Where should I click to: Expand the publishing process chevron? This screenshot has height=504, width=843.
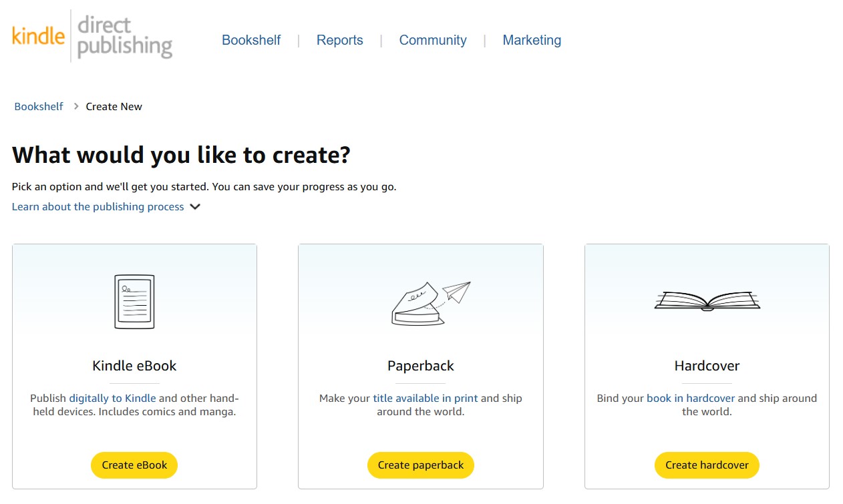[x=195, y=207]
